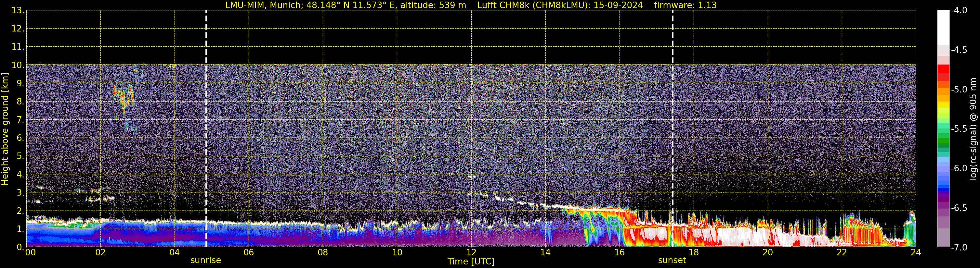This screenshot has width=980, height=268.
Task: Click the yellow segment of the colorbar
Action: coord(943,105)
